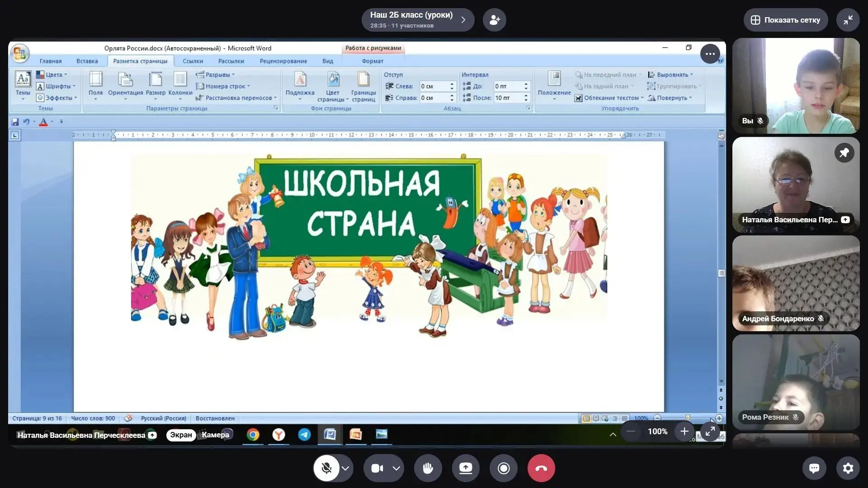This screenshot has width=868, height=488.
Task: Switch shared view to Камера
Action: pyautogui.click(x=215, y=435)
